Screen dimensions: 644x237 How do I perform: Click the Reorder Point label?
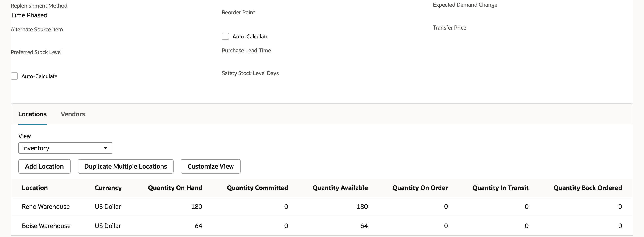click(x=238, y=12)
